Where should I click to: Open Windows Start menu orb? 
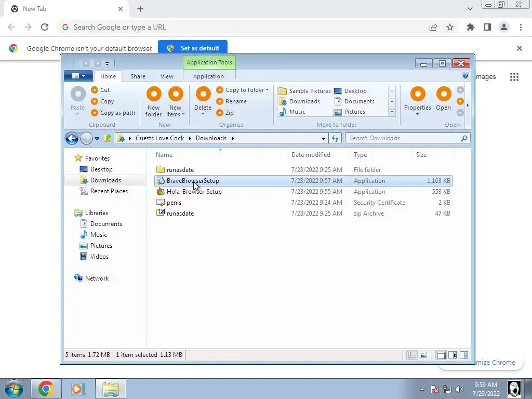(x=14, y=389)
